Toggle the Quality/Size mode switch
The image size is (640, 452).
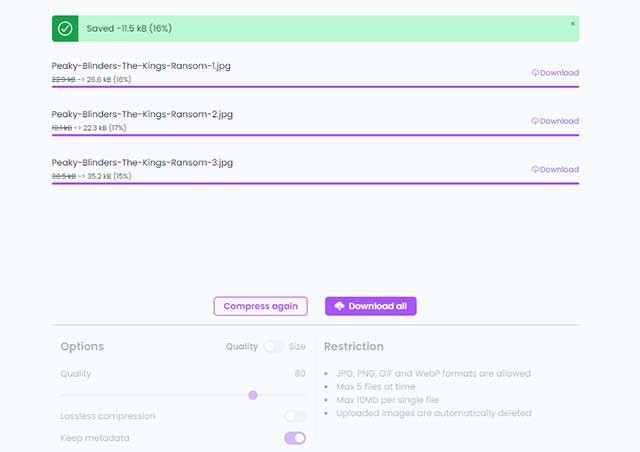(x=274, y=347)
